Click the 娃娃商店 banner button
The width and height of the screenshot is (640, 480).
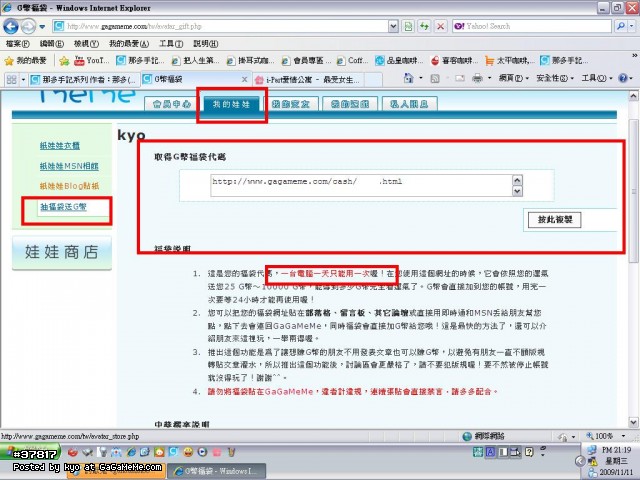coord(62,252)
